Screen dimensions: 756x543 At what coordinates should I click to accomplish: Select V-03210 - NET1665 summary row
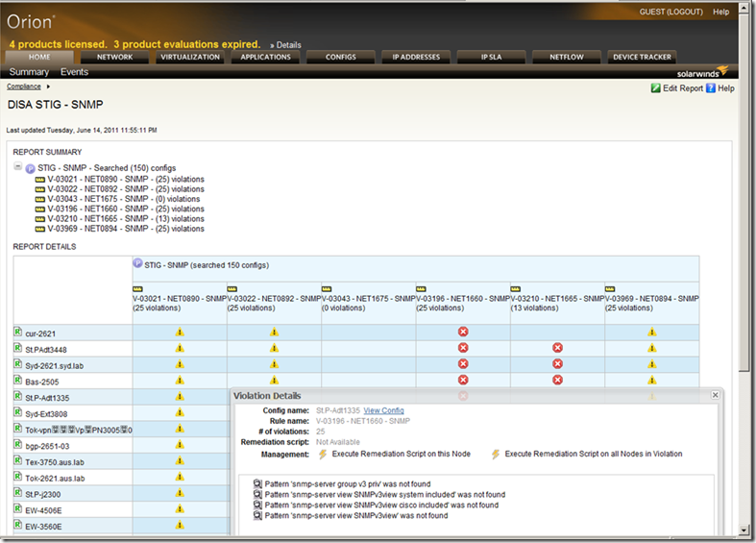126,219
